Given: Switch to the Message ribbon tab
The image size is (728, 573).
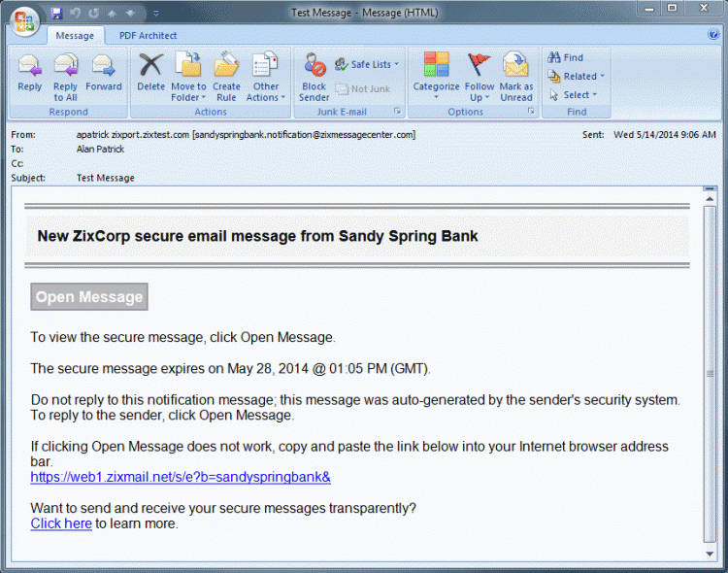Looking at the screenshot, I should pos(75,35).
